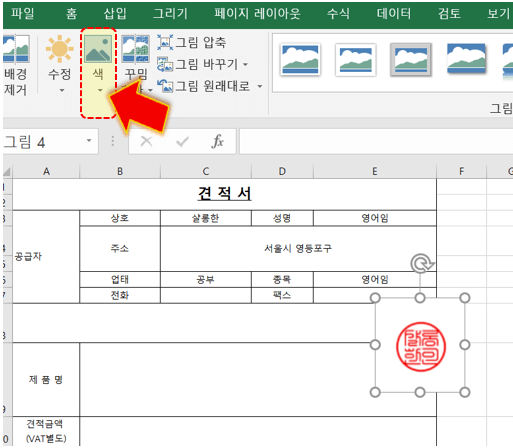Click the 살롱한 cell

[x=206, y=218]
